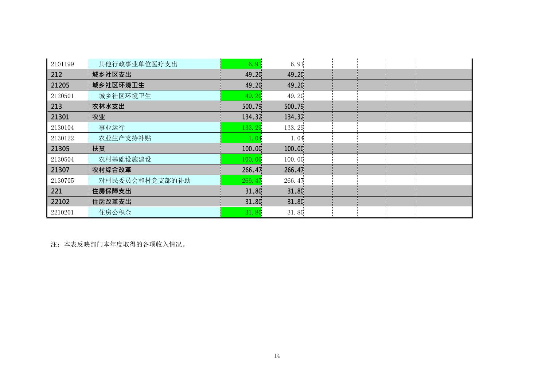
Task: Select green 49.20 cell in row 2120501
Action: [241, 96]
